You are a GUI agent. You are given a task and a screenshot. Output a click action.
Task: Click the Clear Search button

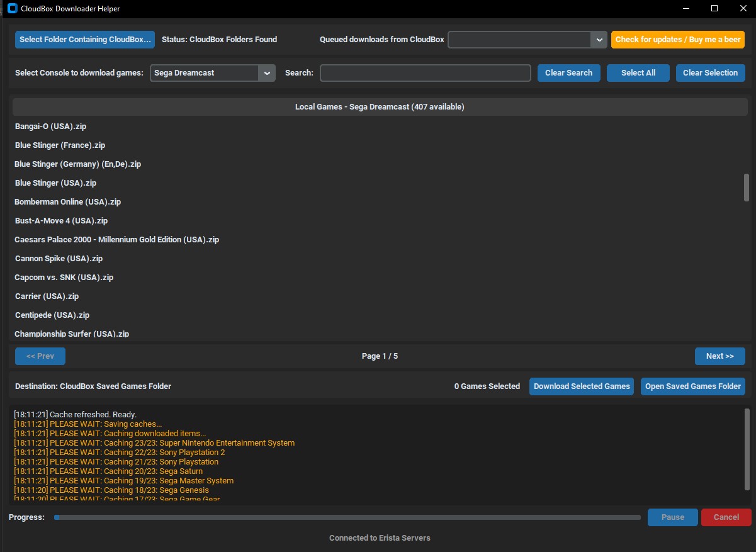(569, 73)
